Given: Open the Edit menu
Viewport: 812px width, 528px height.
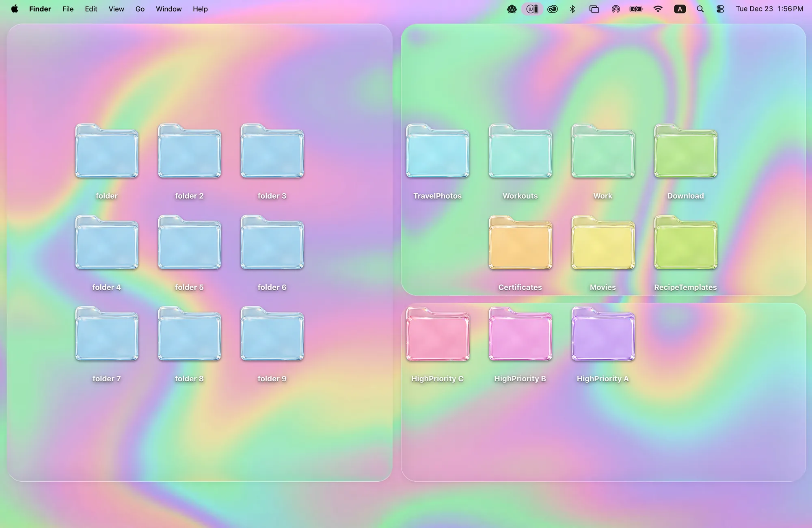Looking at the screenshot, I should point(91,9).
